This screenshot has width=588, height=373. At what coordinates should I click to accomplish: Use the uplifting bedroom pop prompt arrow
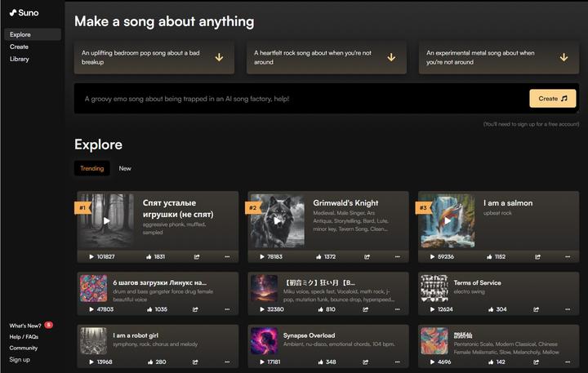(x=219, y=57)
